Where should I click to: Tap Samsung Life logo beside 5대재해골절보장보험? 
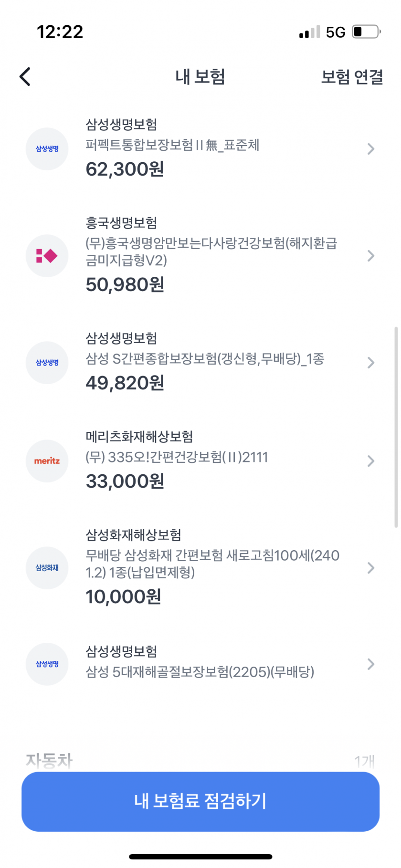47,664
